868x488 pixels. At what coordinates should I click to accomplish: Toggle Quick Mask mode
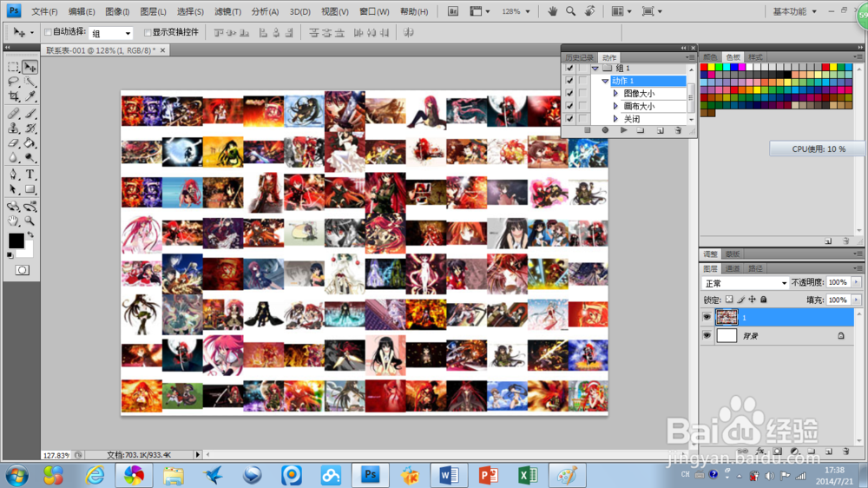pos(23,270)
